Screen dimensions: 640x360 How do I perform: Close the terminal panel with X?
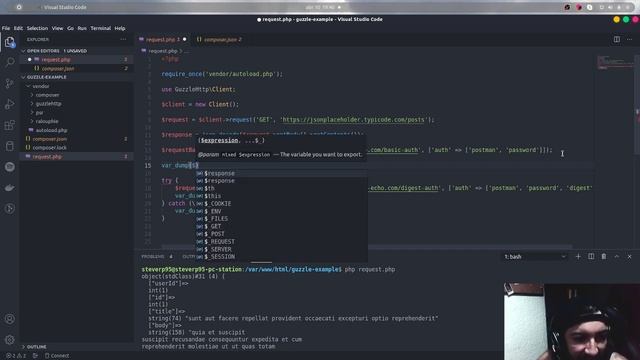pyautogui.click(x=629, y=256)
